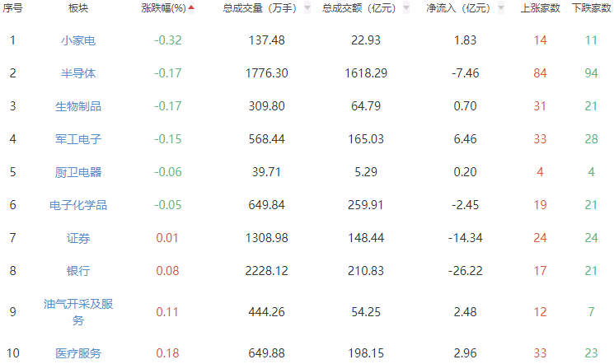Click the red sort arrow beside 涨跌幅(%)
This screenshot has width=614, height=364.
pyautogui.click(x=192, y=8)
